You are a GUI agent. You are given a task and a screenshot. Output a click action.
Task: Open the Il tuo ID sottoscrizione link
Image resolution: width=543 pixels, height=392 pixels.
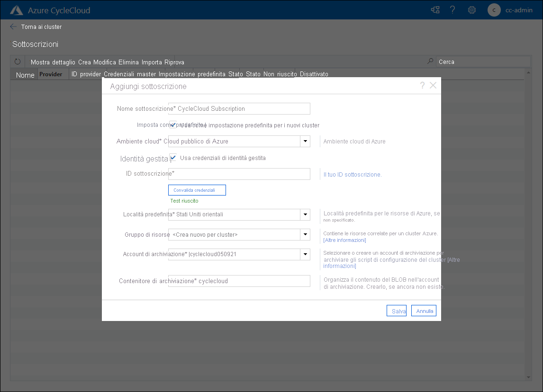[352, 174]
